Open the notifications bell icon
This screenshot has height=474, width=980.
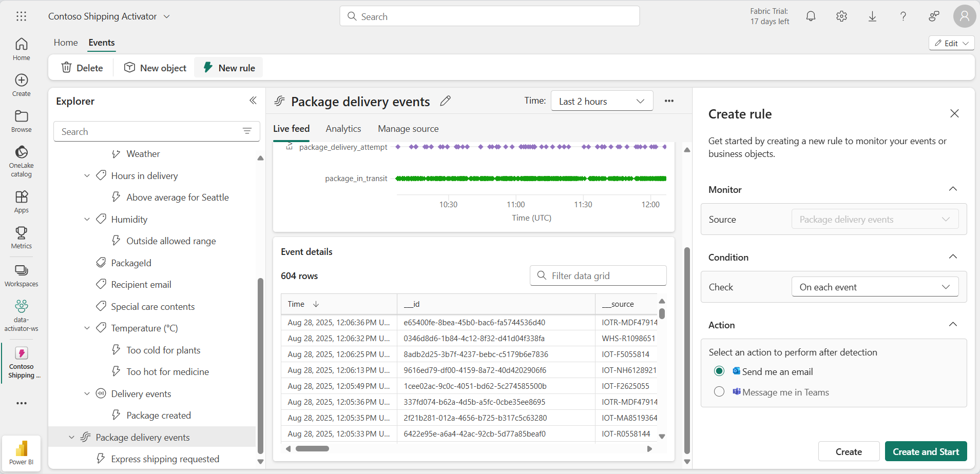click(811, 16)
